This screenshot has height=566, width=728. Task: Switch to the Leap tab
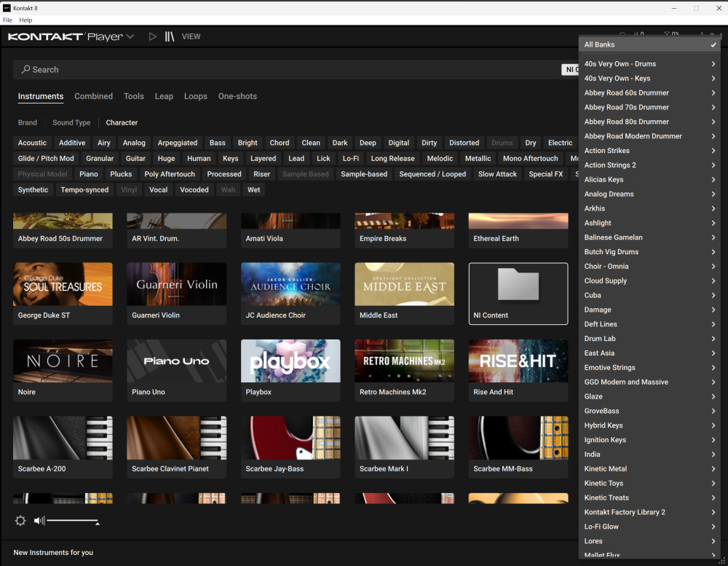[x=164, y=96]
